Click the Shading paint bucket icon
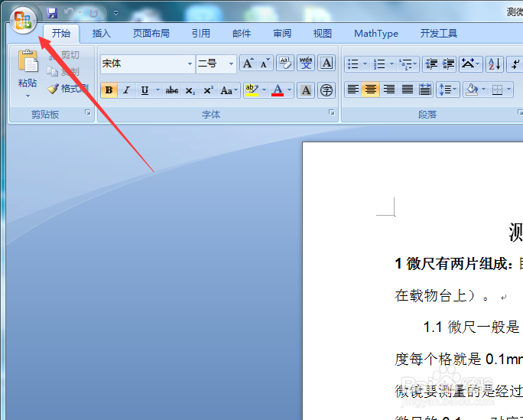Screen dimensions: 523x420 point(472,90)
